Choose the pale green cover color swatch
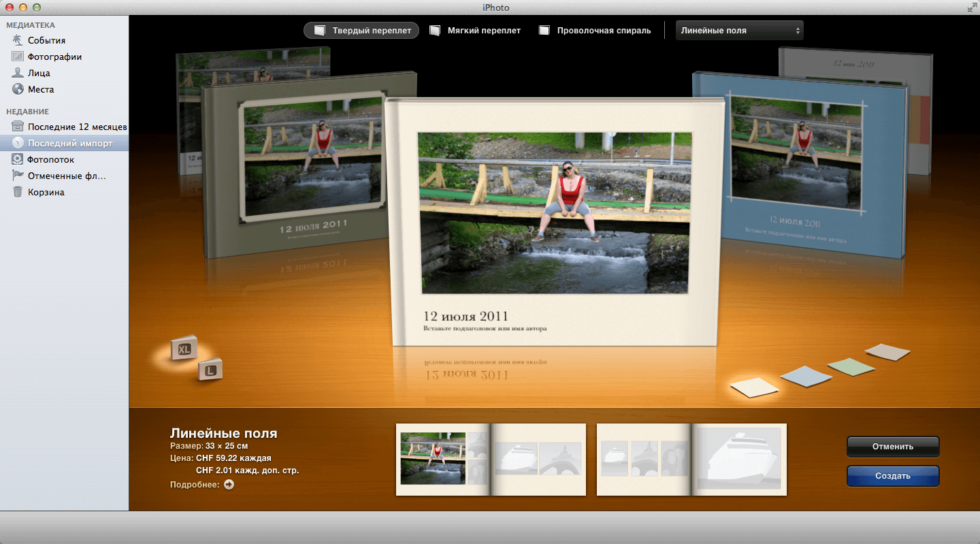Image resolution: width=980 pixels, height=544 pixels. tap(851, 366)
